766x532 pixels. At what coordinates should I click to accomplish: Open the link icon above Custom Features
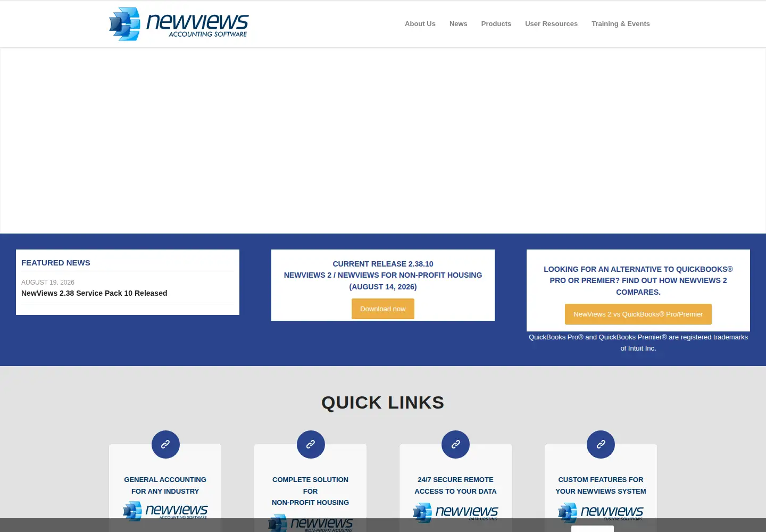coord(601,444)
